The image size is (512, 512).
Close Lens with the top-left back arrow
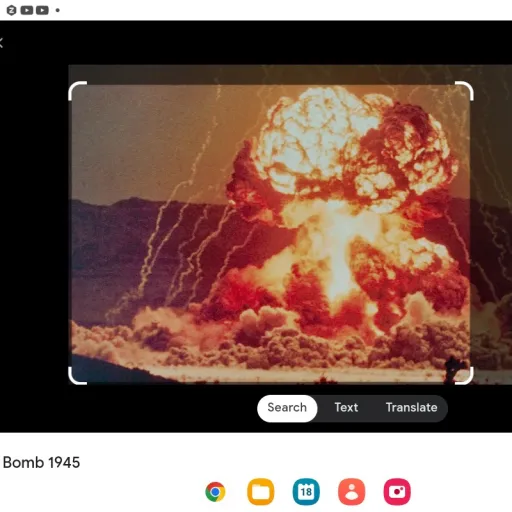1,43
